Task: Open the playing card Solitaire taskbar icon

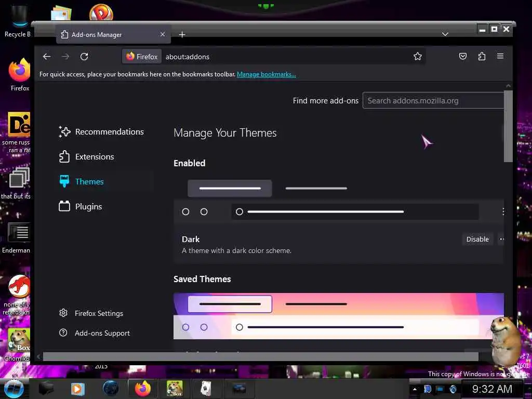Action: tap(206, 389)
